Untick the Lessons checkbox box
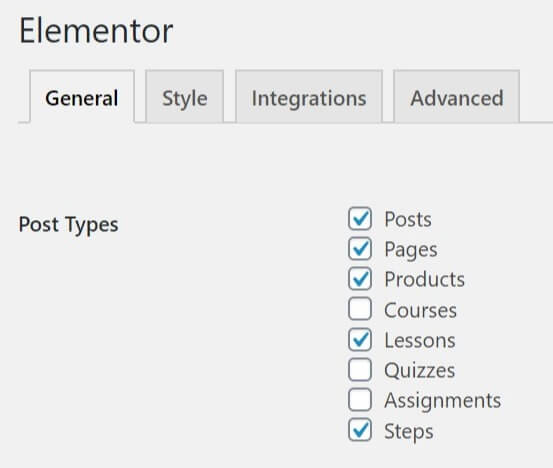 (360, 340)
